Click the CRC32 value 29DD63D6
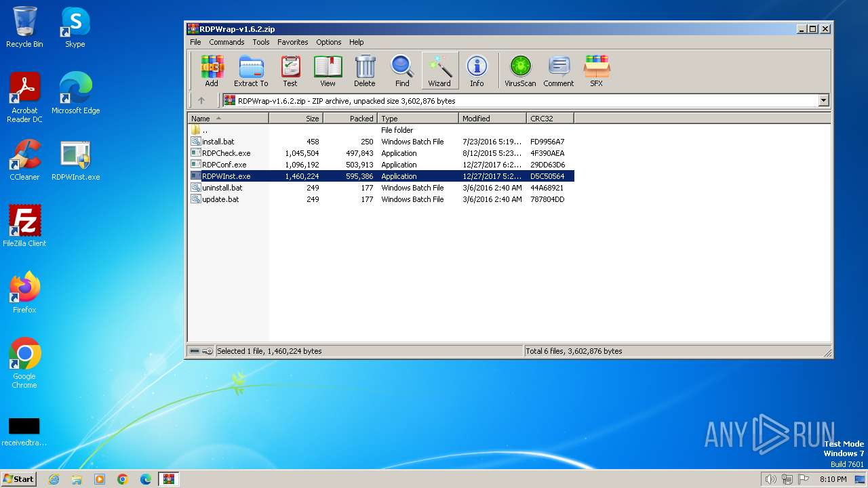 [547, 165]
